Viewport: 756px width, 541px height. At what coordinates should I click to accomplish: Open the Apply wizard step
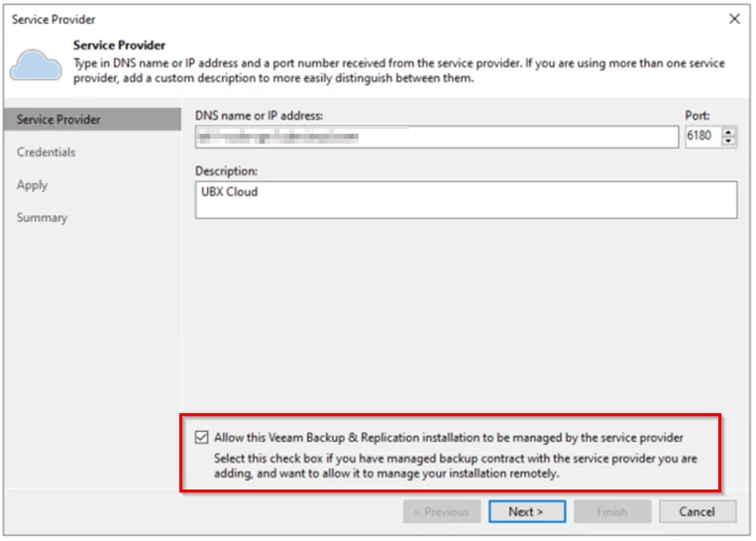(x=32, y=185)
